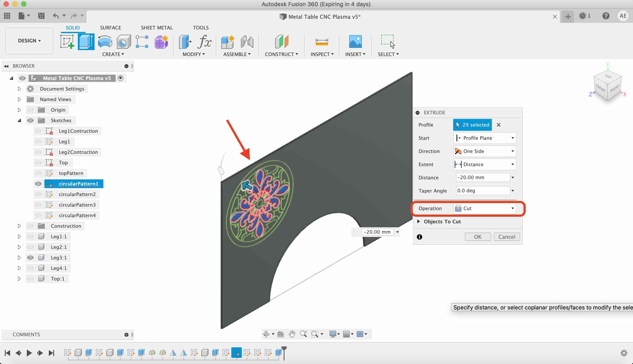The height and width of the screenshot is (364, 633).
Task: Show the Top:1 component
Action: point(30,278)
